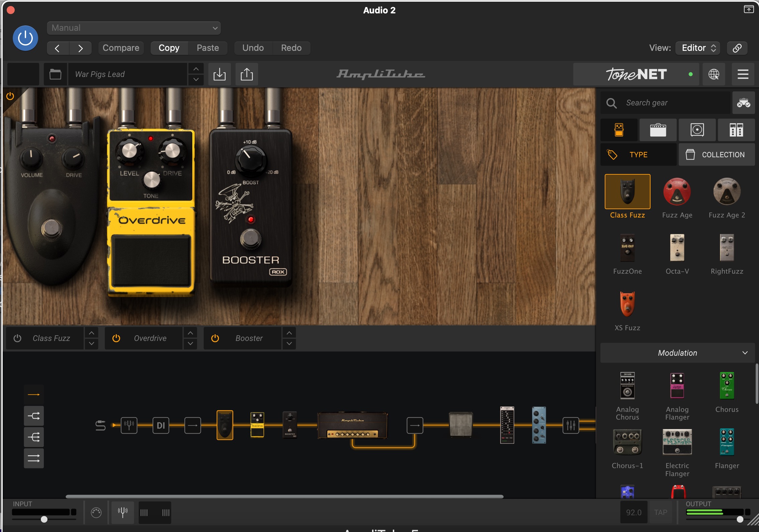The height and width of the screenshot is (532, 759).
Task: Select the Cabinet speaker category tab
Action: coord(697,130)
